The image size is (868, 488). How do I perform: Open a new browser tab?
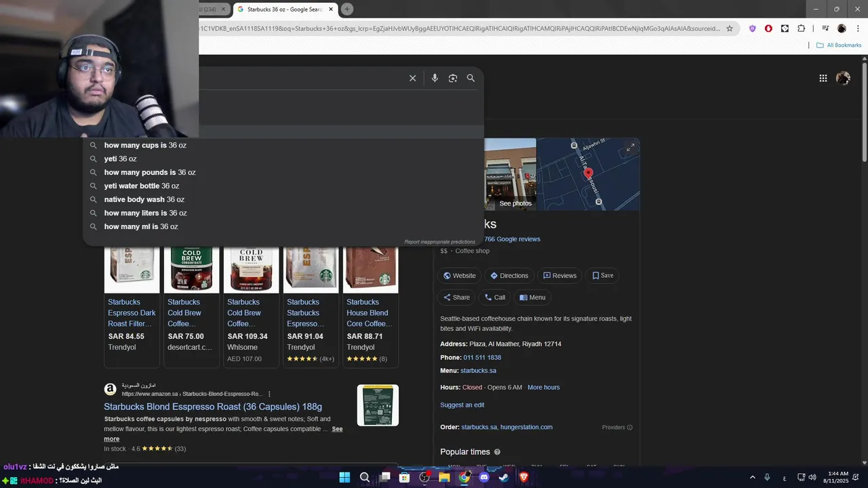pyautogui.click(x=347, y=9)
